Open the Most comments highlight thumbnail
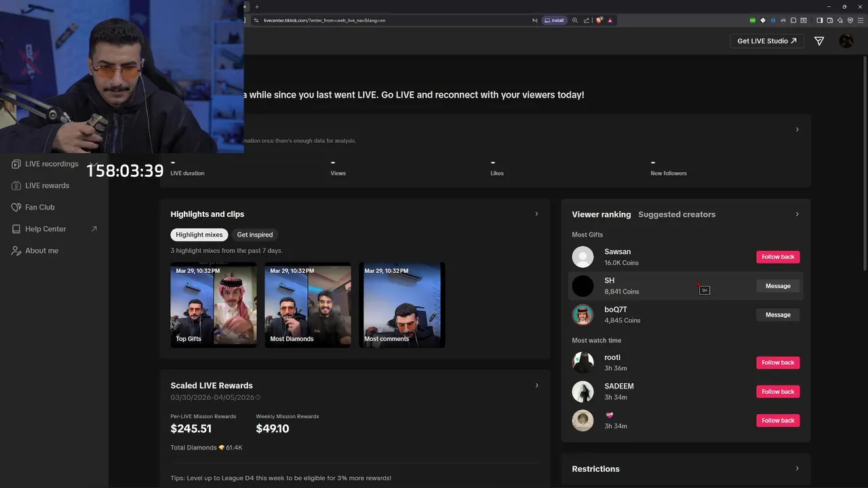Viewport: 868px width, 488px height. [402, 305]
